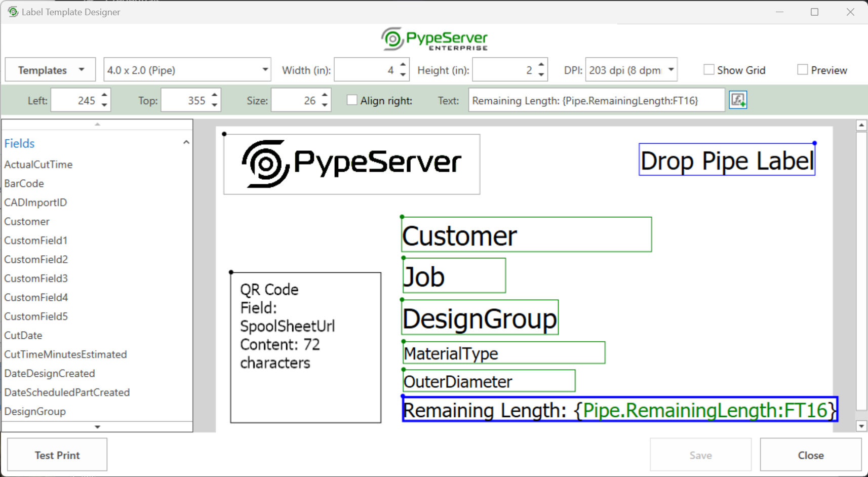
Task: Select Customer in the Fields list
Action: [x=27, y=221]
